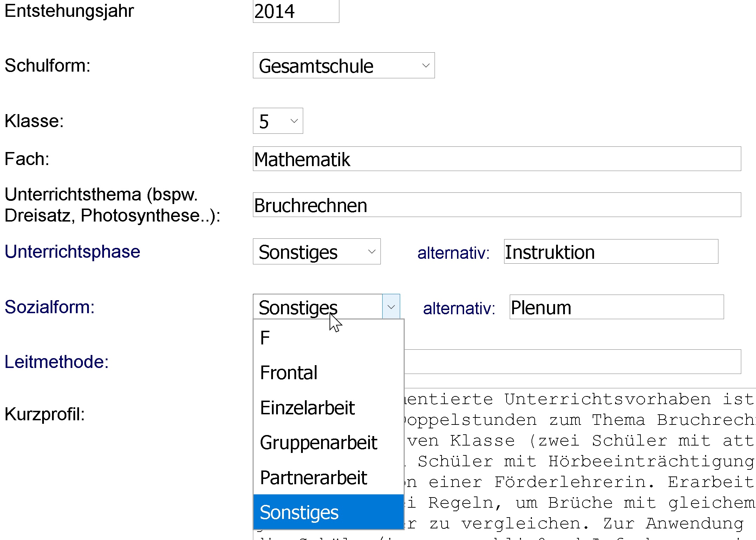
Task: Click the alternativ field containing Instruktion
Action: (x=611, y=252)
